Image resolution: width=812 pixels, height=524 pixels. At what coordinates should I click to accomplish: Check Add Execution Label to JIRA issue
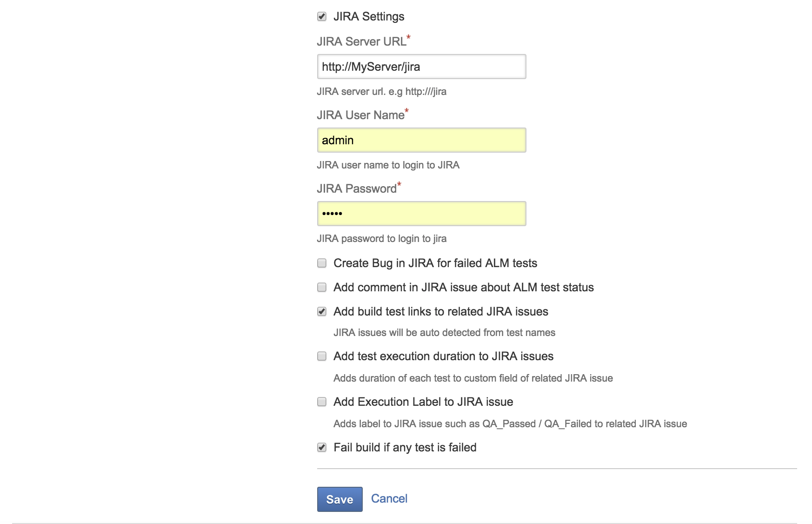[321, 402]
